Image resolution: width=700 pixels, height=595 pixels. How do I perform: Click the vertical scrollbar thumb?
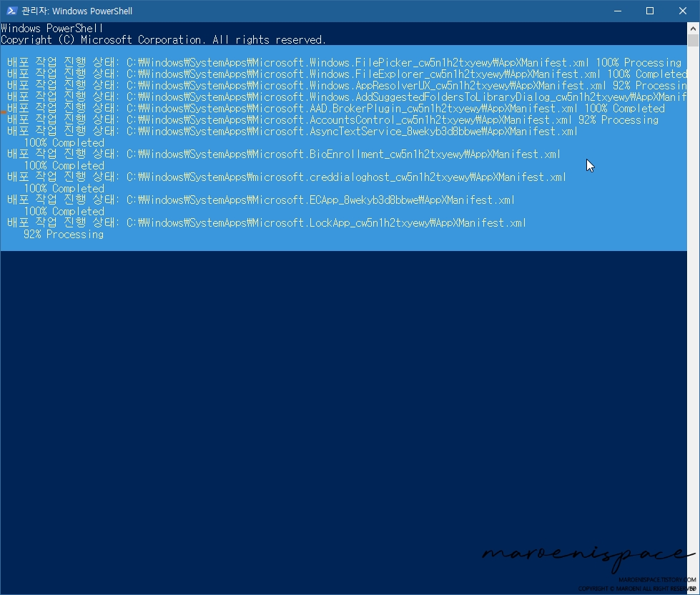693,40
